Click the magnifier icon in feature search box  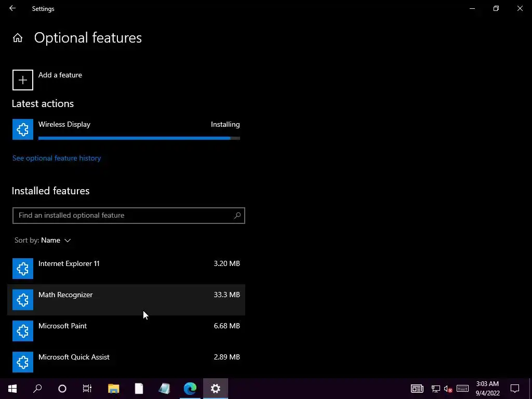point(237,216)
